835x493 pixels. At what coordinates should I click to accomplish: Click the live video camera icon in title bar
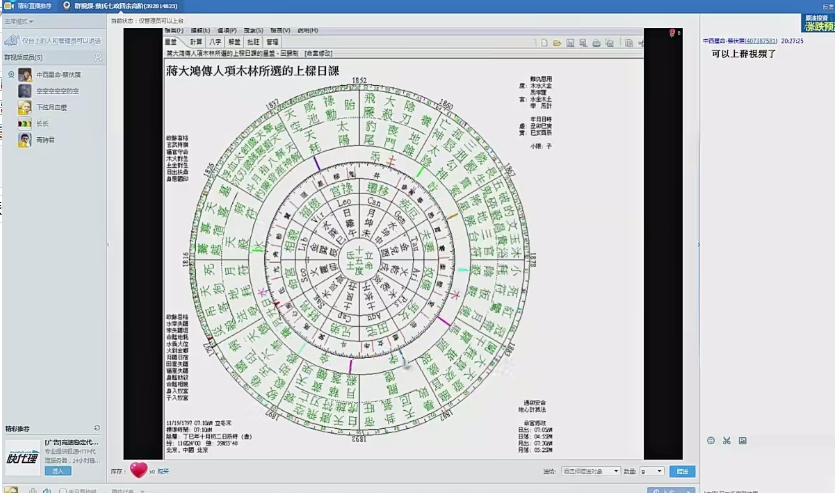point(9,6)
